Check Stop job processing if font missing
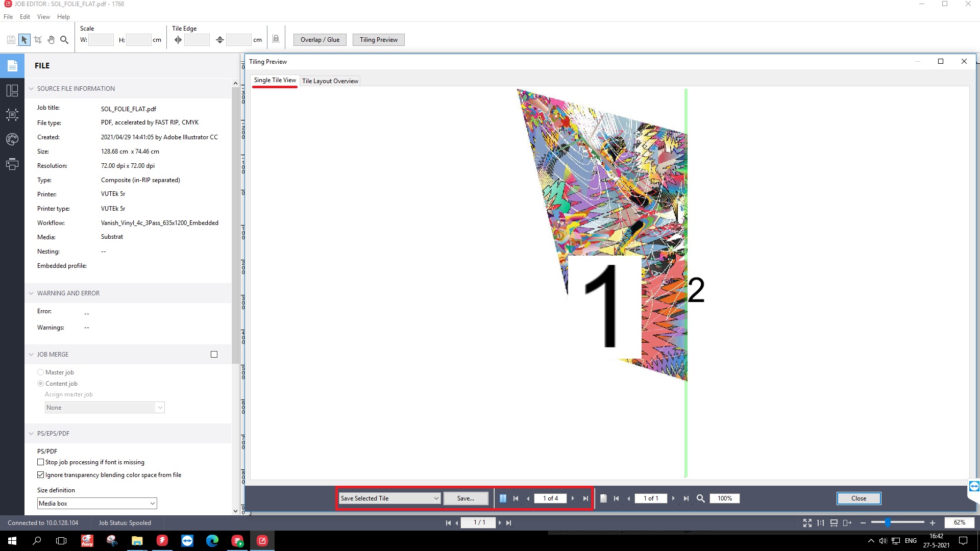The width and height of the screenshot is (980, 551). [40, 462]
